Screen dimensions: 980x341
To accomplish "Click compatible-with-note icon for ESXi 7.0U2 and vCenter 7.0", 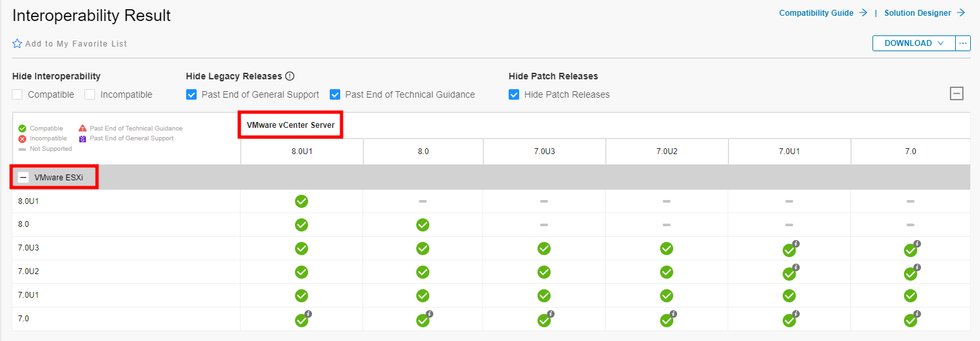I will 911,273.
